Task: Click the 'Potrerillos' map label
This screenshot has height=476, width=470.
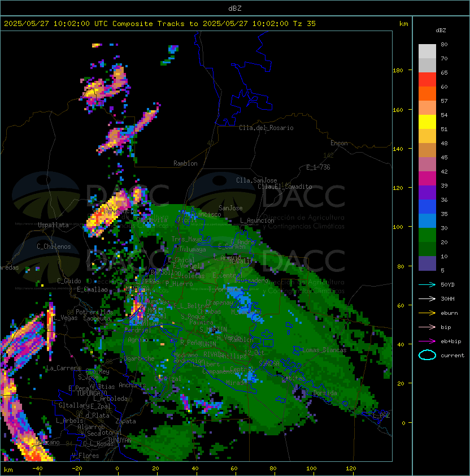Action: click(x=94, y=312)
